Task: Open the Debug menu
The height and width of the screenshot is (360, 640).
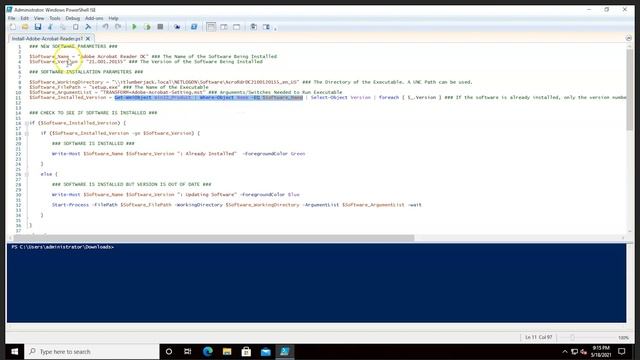Action: (72, 18)
